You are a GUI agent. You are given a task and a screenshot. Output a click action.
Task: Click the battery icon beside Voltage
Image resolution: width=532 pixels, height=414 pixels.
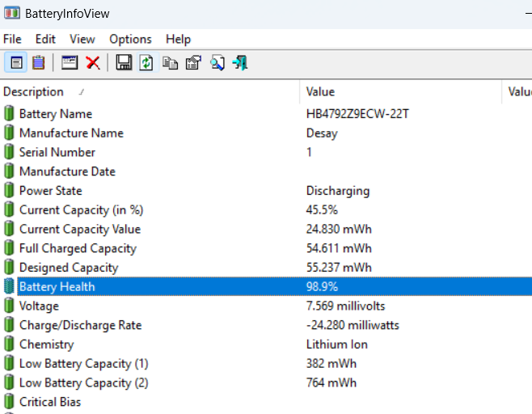coord(9,306)
